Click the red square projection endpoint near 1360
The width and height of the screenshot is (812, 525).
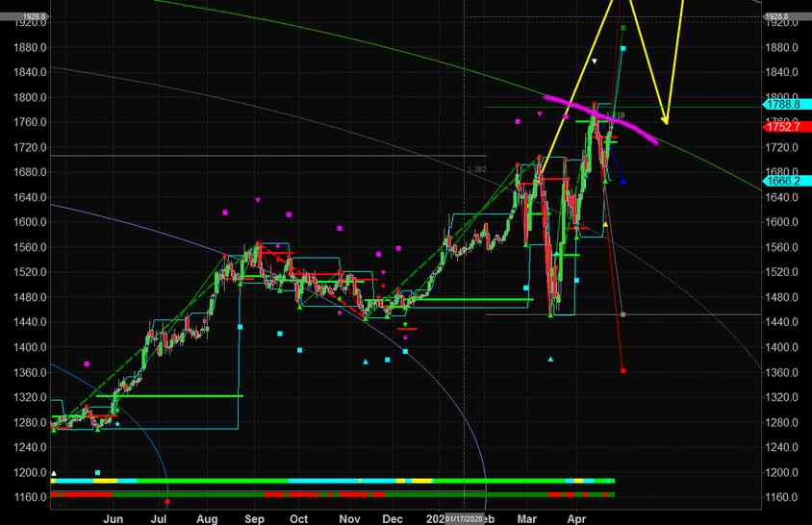623,370
